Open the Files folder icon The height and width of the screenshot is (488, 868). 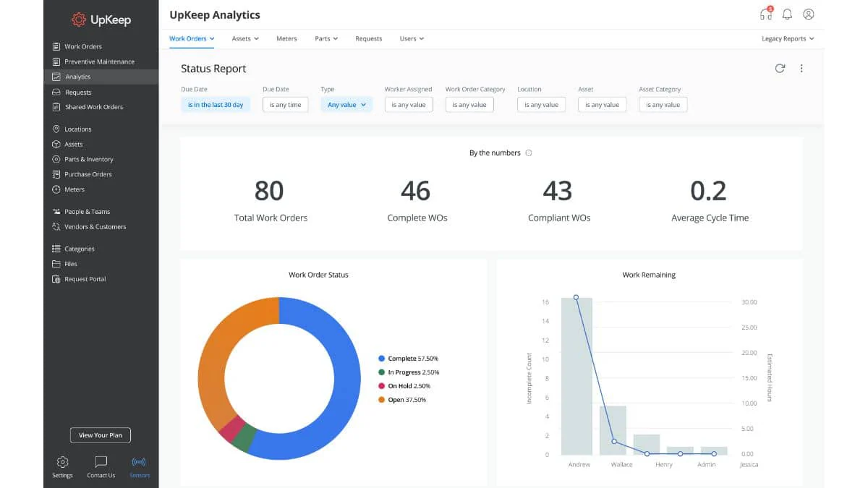click(x=56, y=264)
